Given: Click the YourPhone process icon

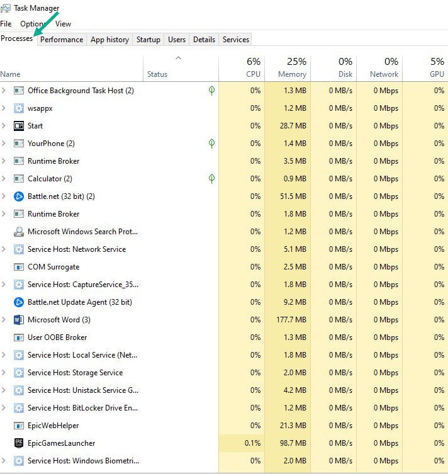Looking at the screenshot, I should coord(19,144).
